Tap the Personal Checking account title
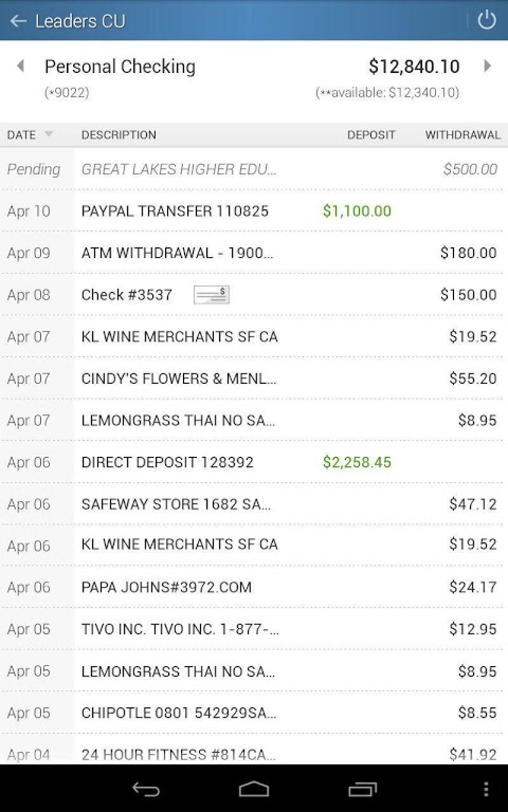Screen dimensions: 508x812 coord(120,67)
